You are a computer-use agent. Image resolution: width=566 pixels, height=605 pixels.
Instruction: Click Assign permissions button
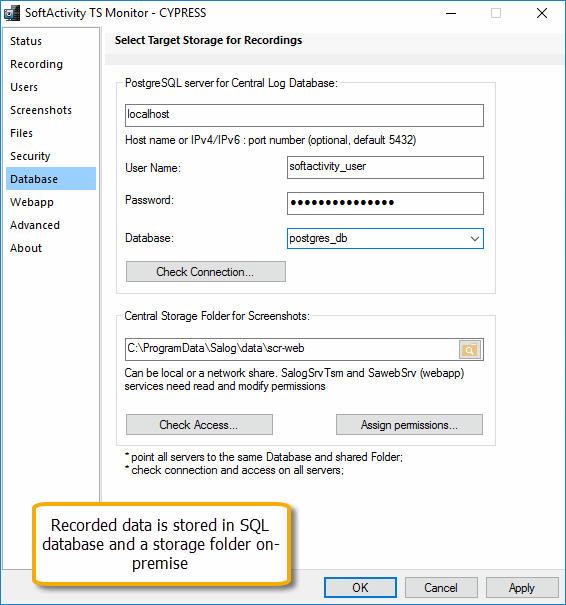click(409, 425)
